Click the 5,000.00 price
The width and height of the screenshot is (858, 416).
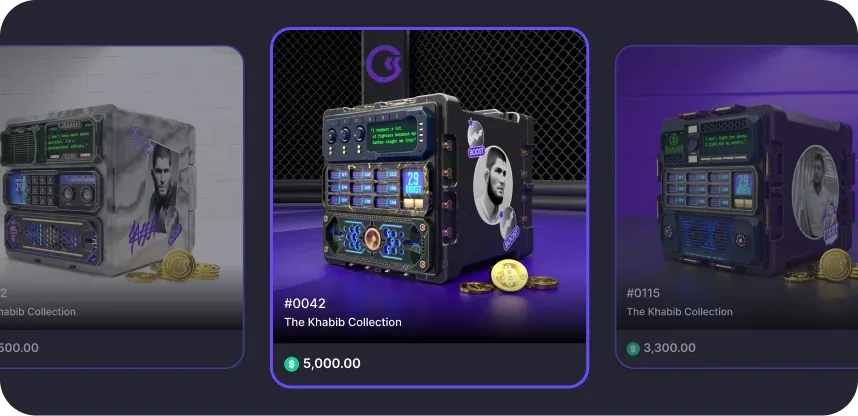[x=332, y=363]
